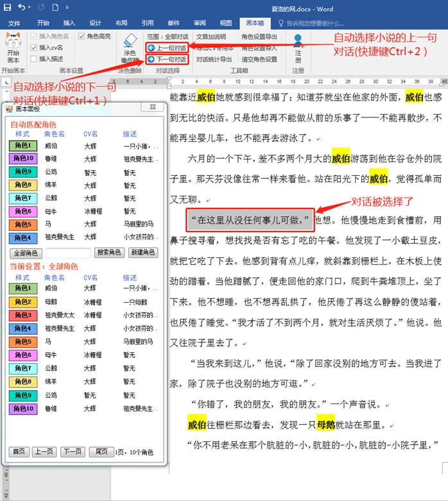Click the 角色1 swatch in the all-roles list
The height and width of the screenshot is (501, 448).
[23, 288]
